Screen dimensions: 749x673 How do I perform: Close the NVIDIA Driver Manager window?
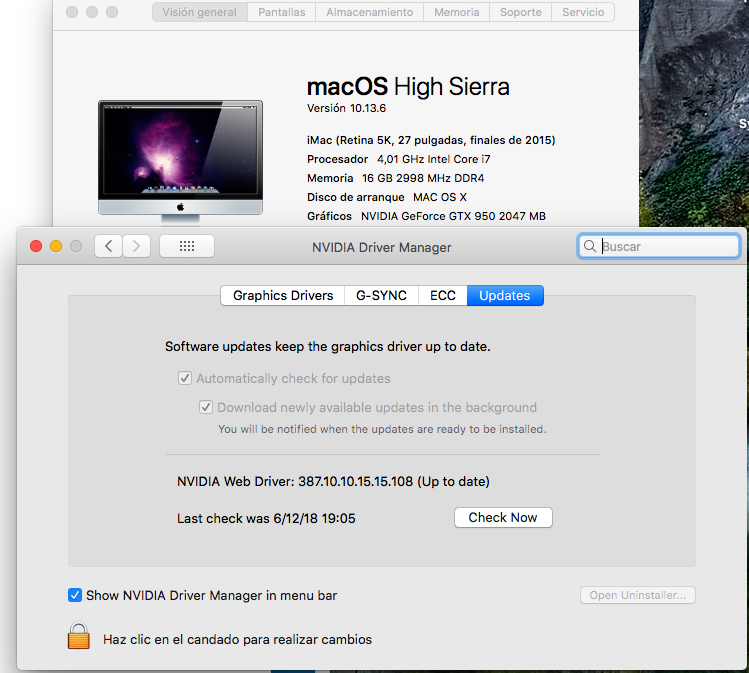coord(36,246)
